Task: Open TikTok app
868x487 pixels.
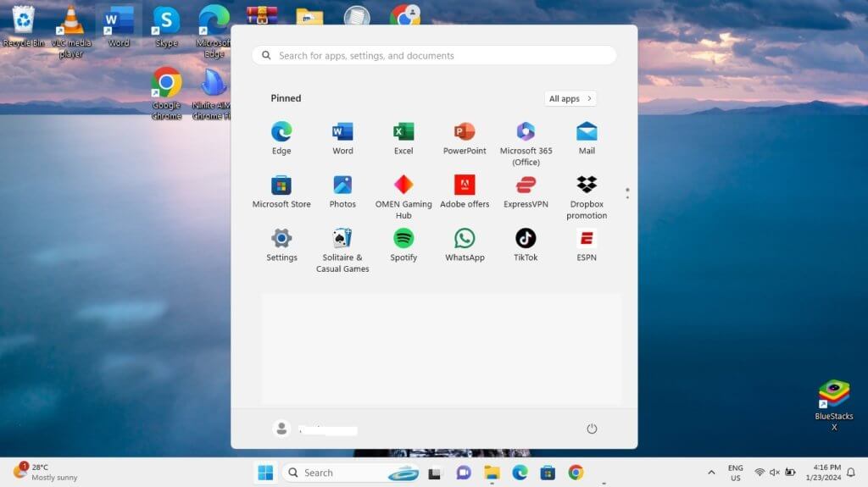Action: tap(526, 245)
